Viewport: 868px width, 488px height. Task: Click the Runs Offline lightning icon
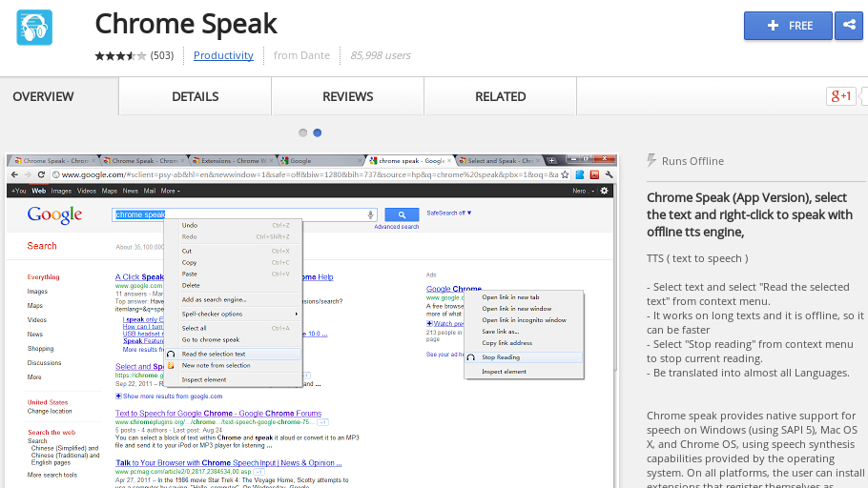(652, 161)
